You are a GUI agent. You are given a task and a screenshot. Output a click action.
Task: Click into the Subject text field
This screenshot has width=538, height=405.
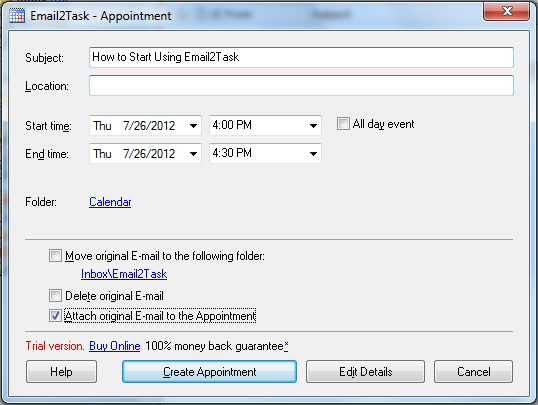(x=301, y=57)
